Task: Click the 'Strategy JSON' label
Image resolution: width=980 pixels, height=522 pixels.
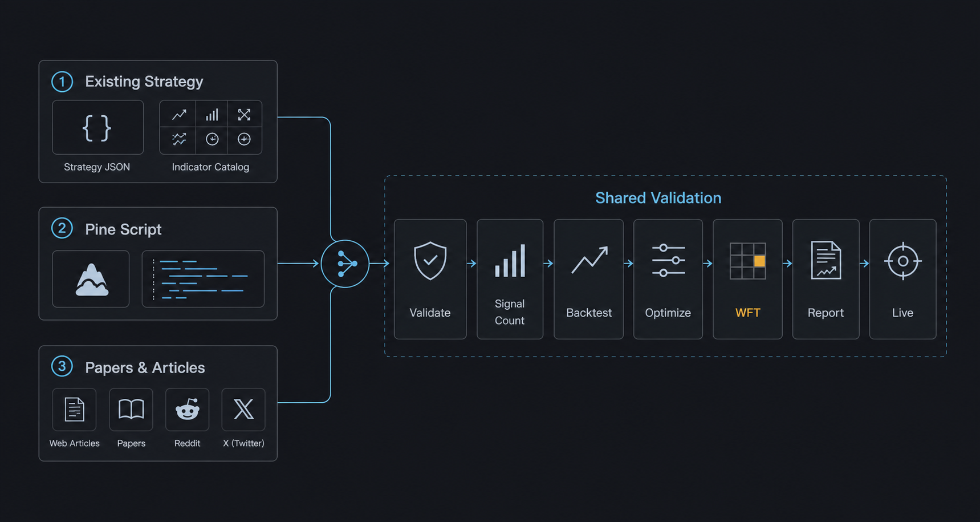Action: click(x=97, y=167)
